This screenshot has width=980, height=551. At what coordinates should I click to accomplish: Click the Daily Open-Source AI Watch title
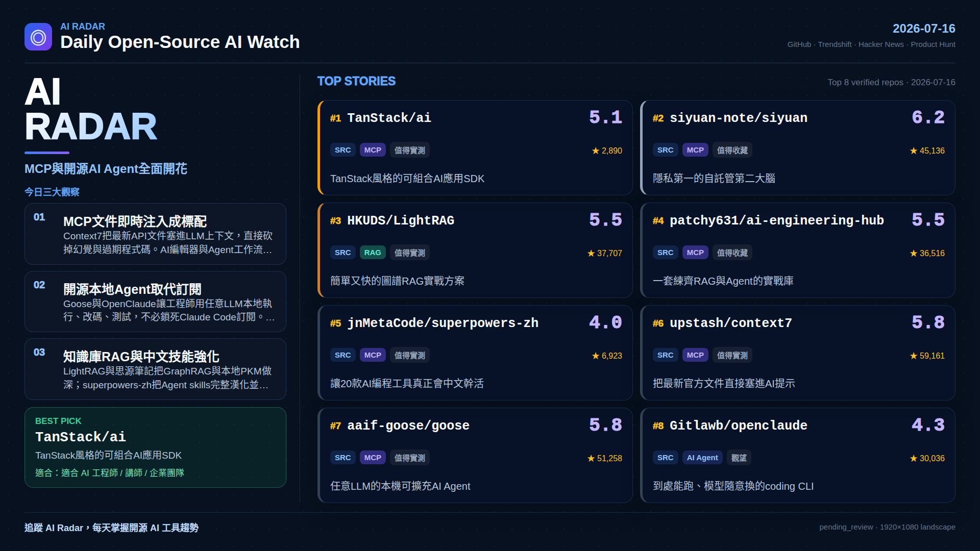(x=180, y=42)
